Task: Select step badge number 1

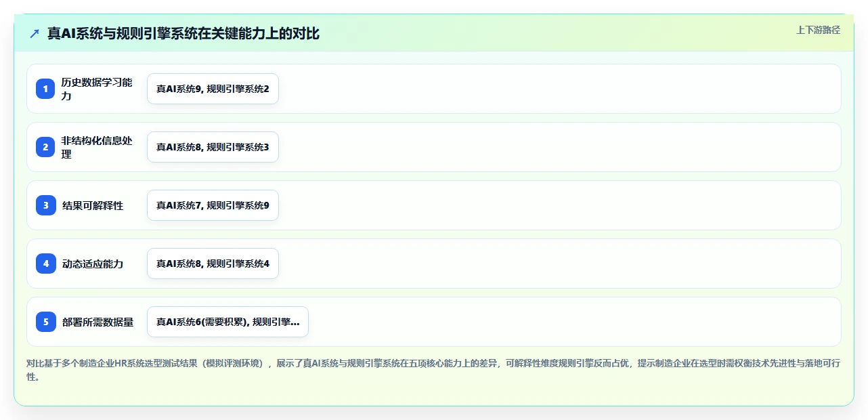Action: pyautogui.click(x=46, y=89)
